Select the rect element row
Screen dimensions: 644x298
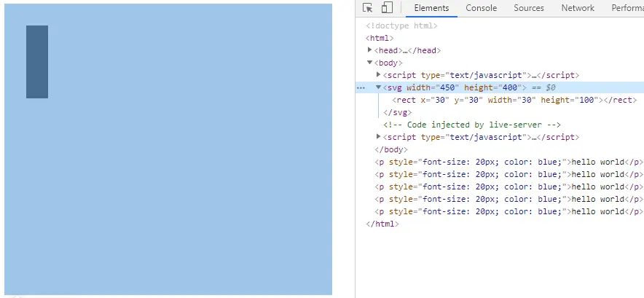coord(514,100)
